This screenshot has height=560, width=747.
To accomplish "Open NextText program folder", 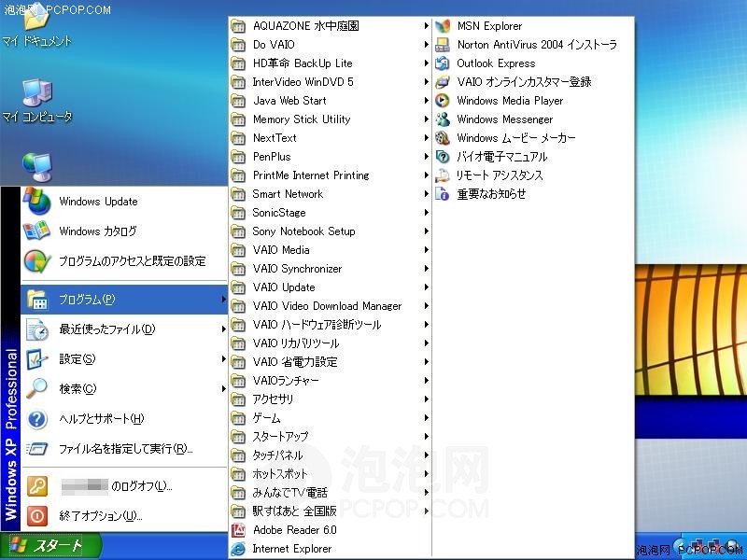I will coord(331,138).
